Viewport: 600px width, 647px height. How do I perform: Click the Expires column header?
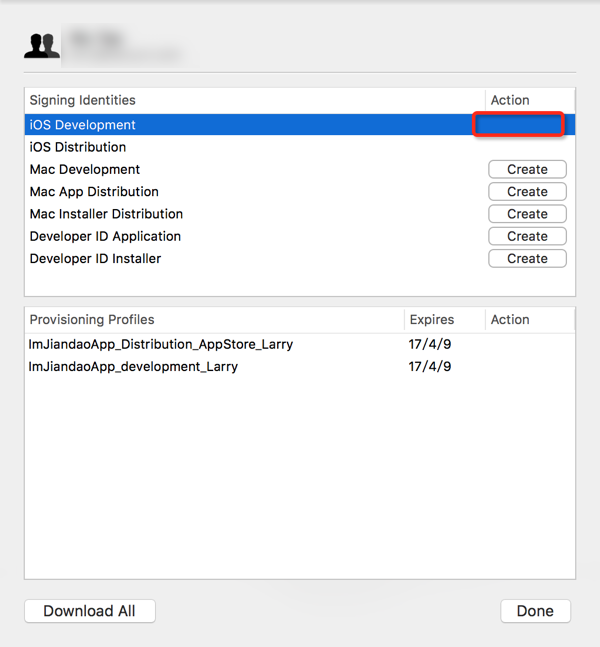(x=431, y=320)
